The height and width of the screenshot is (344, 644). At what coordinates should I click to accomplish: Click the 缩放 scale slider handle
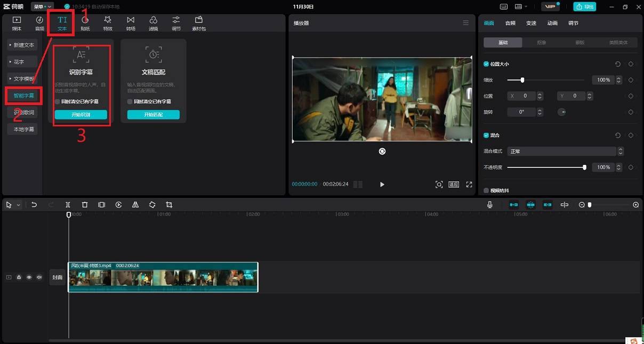[x=522, y=80]
